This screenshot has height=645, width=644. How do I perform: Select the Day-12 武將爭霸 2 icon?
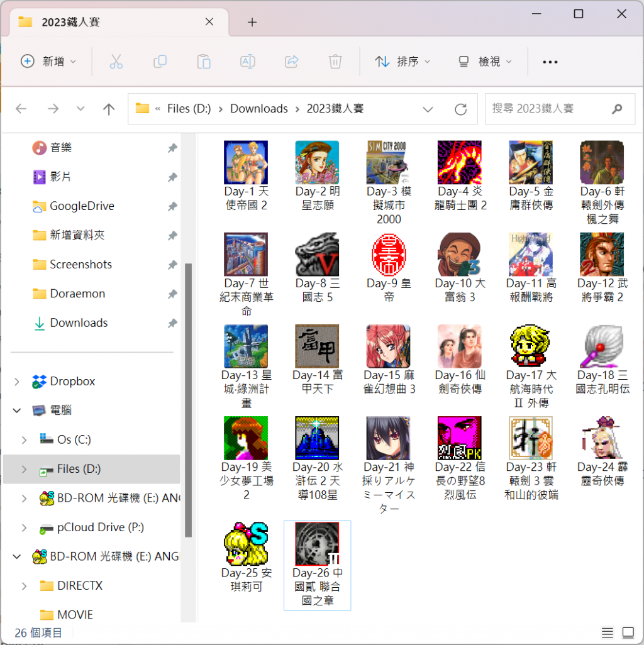click(x=602, y=268)
